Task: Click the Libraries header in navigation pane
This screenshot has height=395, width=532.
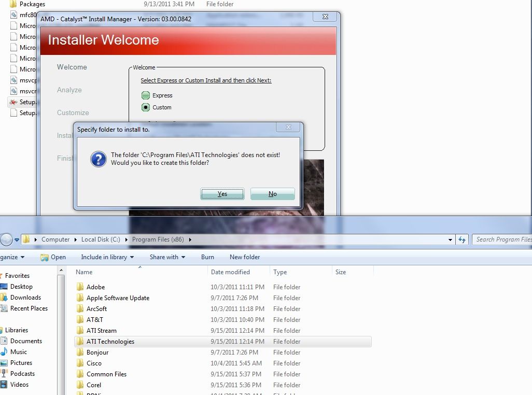Action: click(16, 330)
